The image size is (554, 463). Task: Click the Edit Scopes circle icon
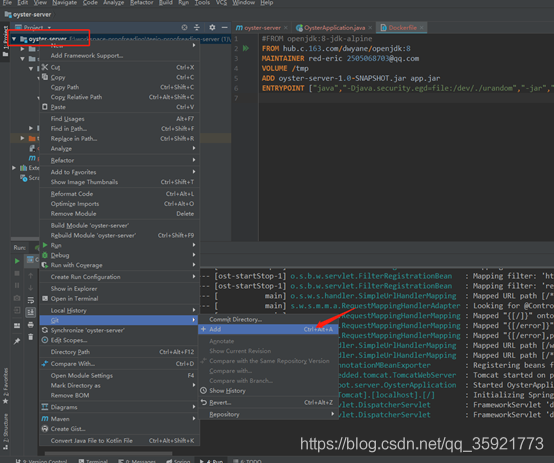click(45, 340)
